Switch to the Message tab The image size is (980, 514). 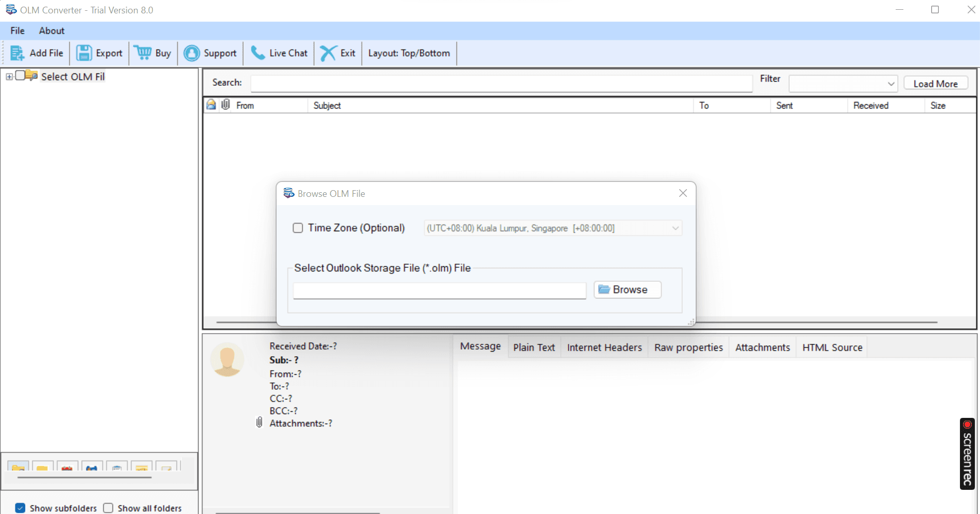(x=480, y=346)
